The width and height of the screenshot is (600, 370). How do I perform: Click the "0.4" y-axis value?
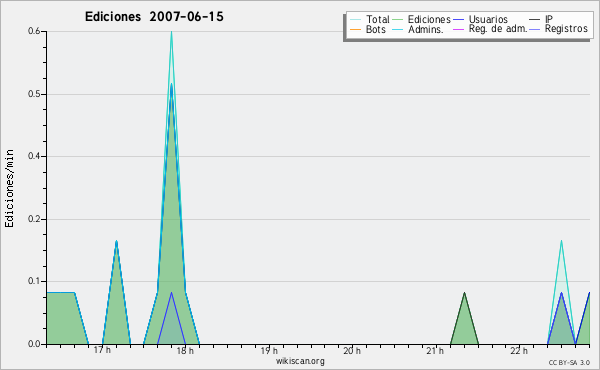[x=34, y=156]
